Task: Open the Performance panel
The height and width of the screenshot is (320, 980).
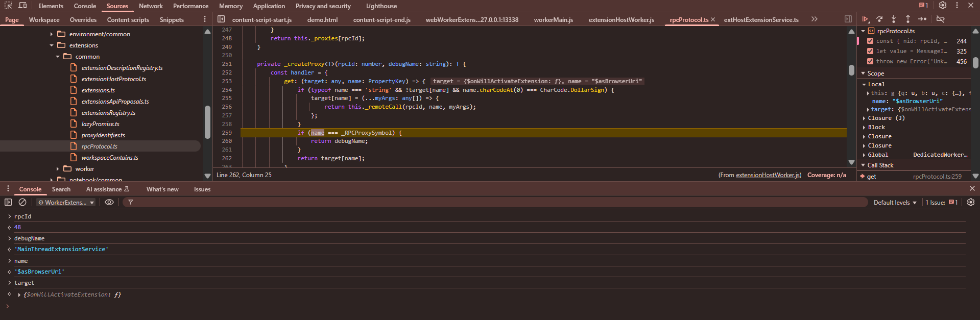Action: [190, 6]
